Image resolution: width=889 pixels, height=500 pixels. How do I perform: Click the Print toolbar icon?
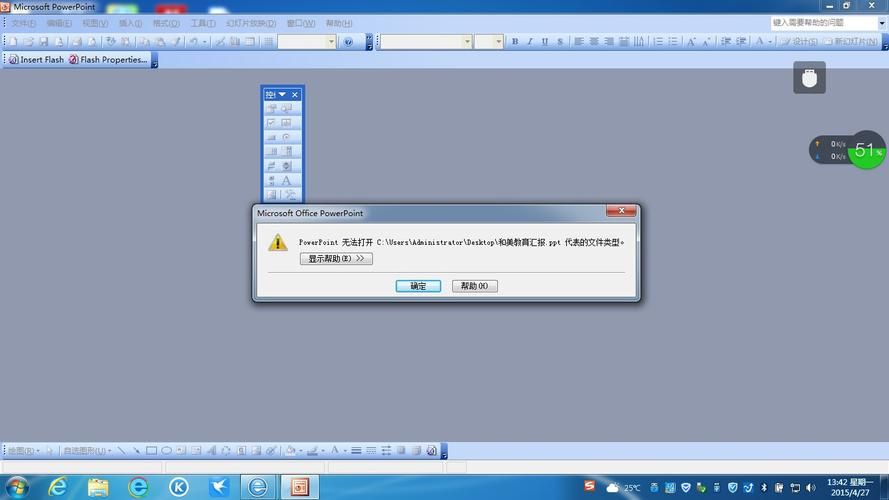pos(77,41)
